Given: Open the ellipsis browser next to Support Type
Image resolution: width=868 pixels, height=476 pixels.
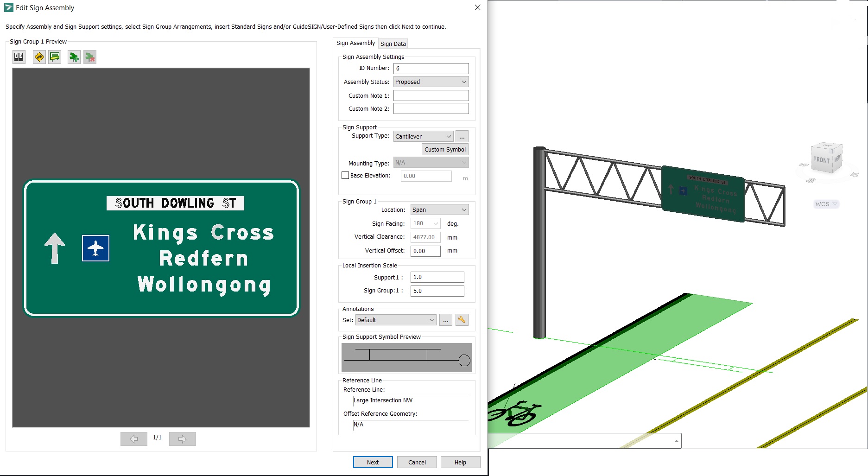Looking at the screenshot, I should pyautogui.click(x=462, y=136).
